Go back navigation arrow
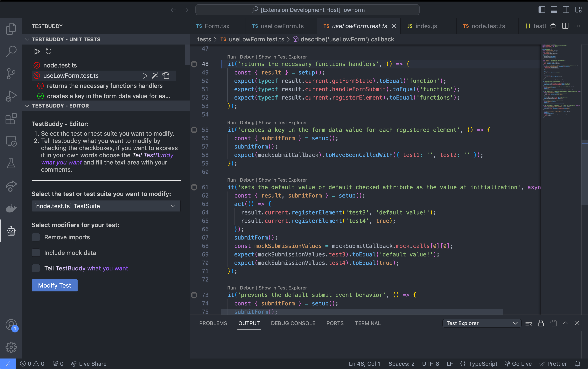Screen dimensions: 588x369 point(174,10)
